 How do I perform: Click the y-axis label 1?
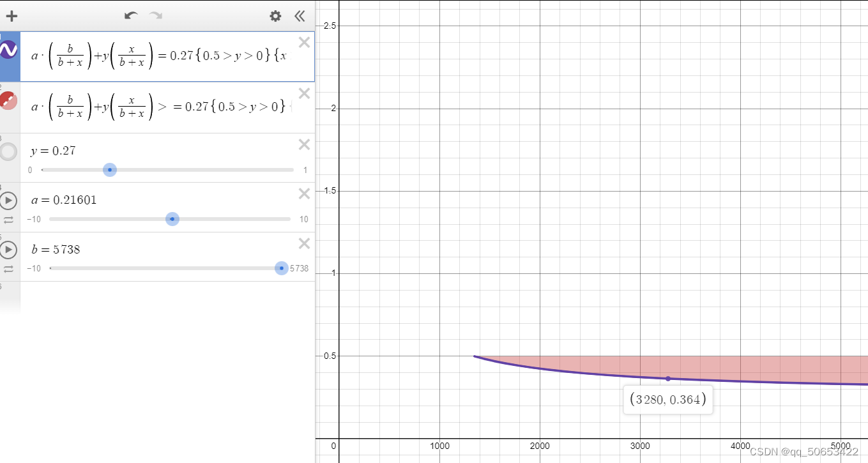tap(333, 273)
